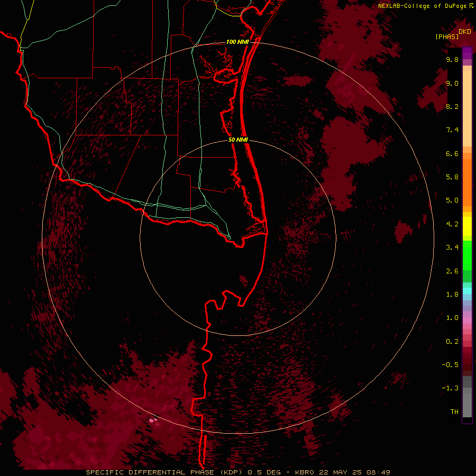The image size is (476, 476).
Task: Pick the yellow segment of the color bar
Action: coord(467,226)
